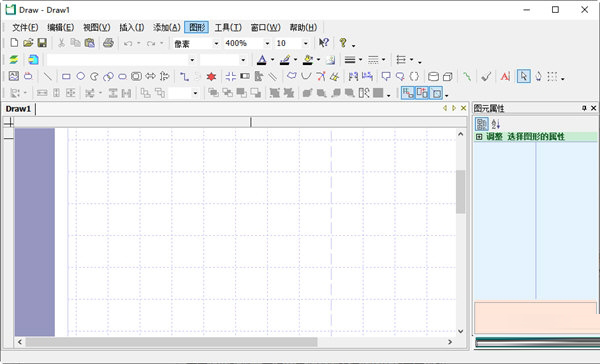Select the connector line tool
The height and width of the screenshot is (364, 600).
[x=184, y=77]
